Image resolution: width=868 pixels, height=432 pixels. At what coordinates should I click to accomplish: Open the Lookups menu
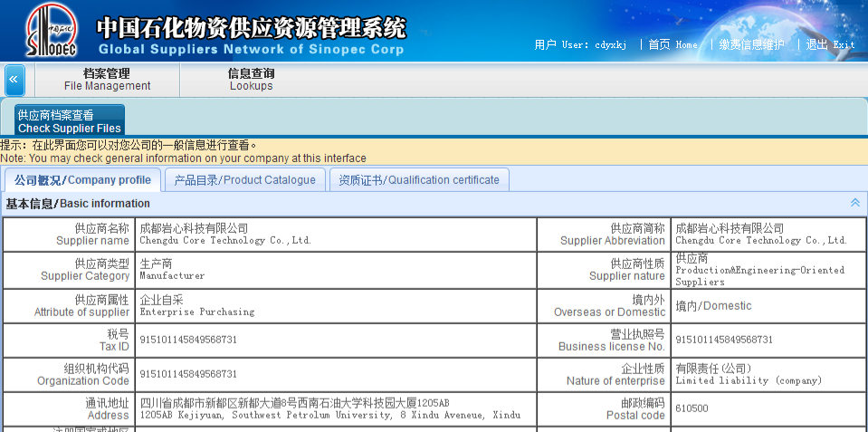coord(251,80)
